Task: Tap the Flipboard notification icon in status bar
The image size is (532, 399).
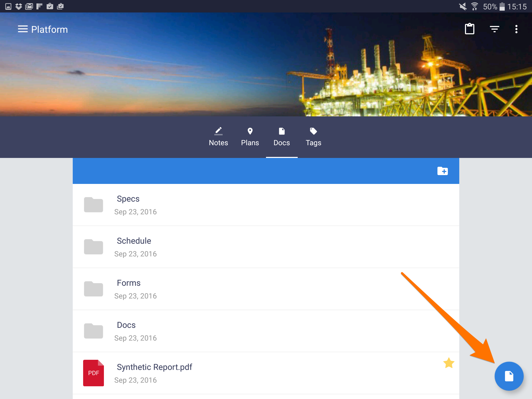Action: click(x=39, y=6)
